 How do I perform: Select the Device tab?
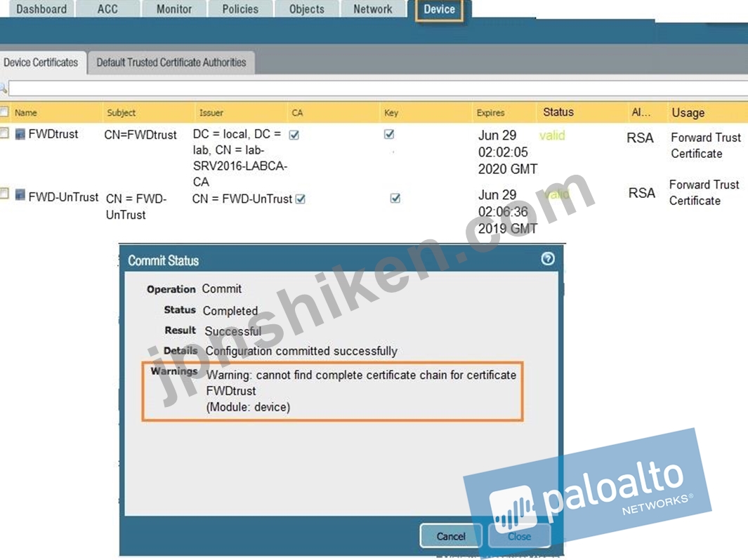[x=440, y=10]
